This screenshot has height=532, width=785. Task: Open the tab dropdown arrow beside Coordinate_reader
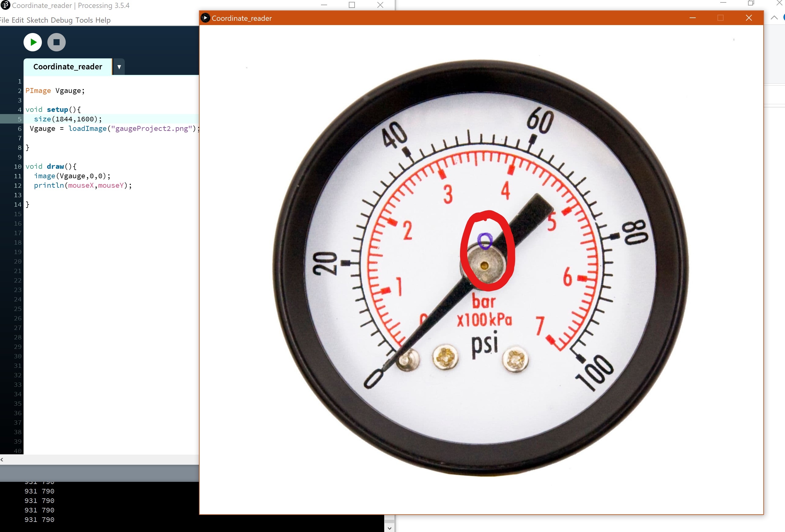tap(119, 67)
